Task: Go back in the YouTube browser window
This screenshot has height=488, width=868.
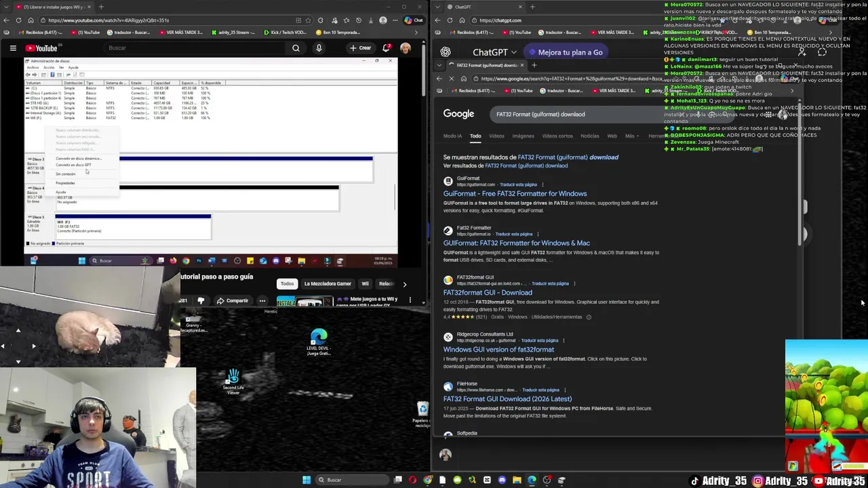Action: [6, 20]
